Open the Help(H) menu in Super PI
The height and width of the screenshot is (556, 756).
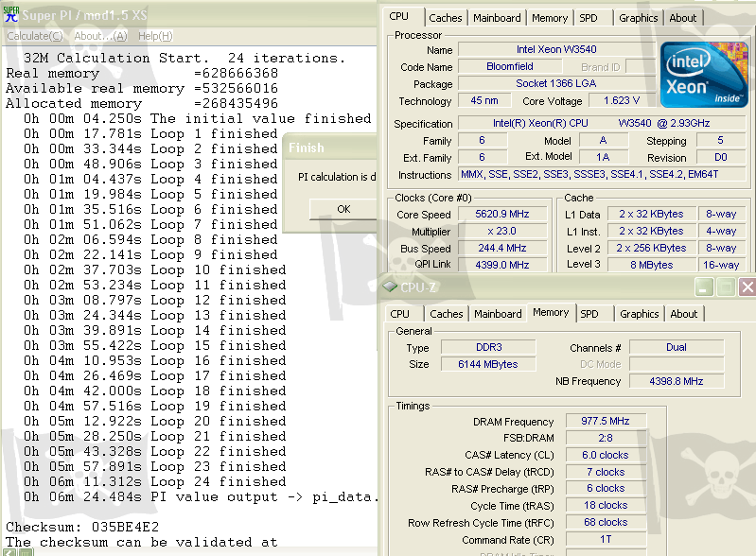pos(155,36)
